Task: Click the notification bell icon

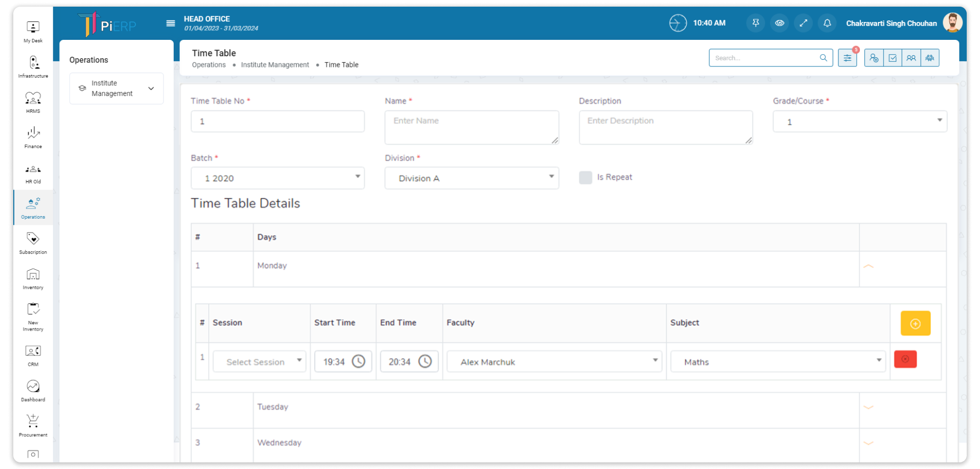Action: click(x=827, y=23)
